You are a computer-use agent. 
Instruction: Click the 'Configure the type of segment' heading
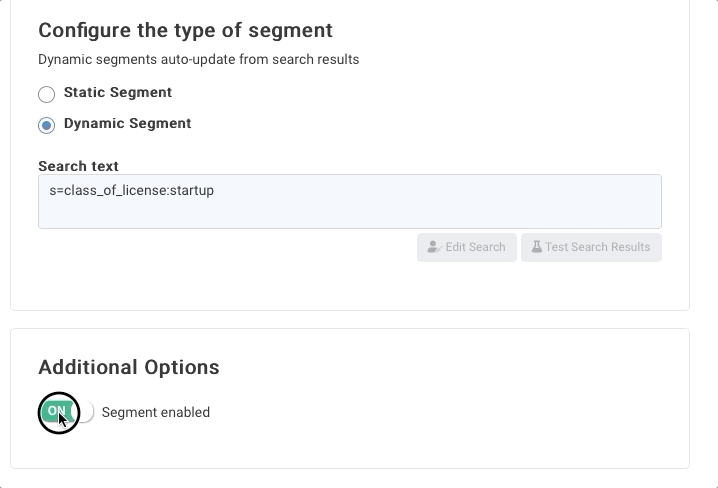(x=185, y=30)
